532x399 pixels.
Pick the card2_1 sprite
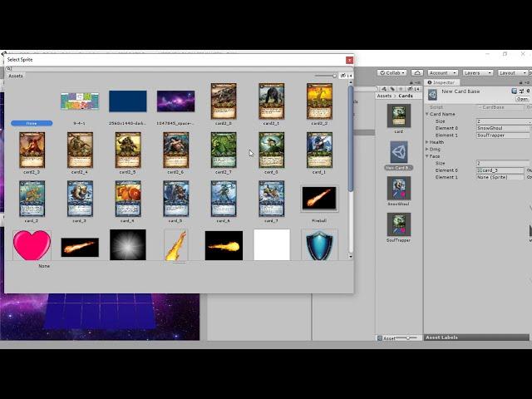pos(272,103)
